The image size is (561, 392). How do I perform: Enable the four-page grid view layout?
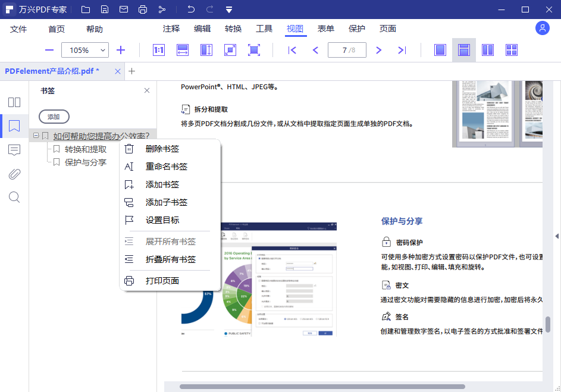click(x=511, y=50)
